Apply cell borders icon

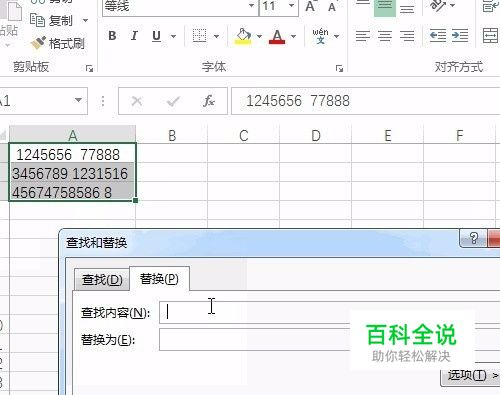[x=199, y=36]
